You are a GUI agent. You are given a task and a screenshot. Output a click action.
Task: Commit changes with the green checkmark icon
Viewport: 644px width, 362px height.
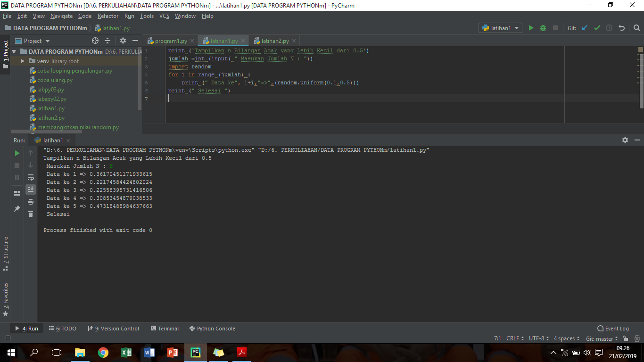(597, 28)
